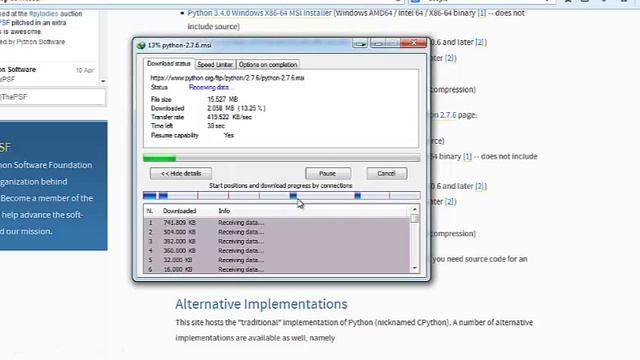This screenshot has height=360, width=640.
Task: Open the 2.7.6 page link in the browser page
Action: [447, 115]
